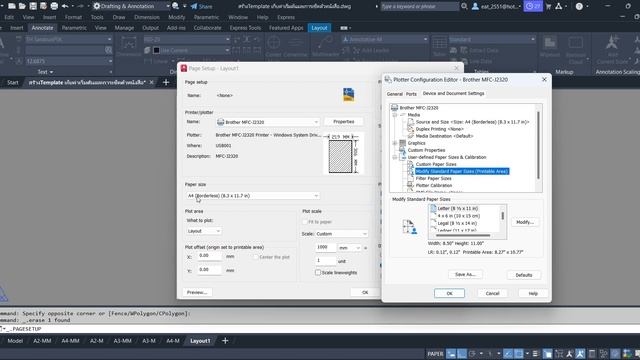Screen dimensions: 640x360
Task: Click the Share button in title bar
Action: [201, 6]
